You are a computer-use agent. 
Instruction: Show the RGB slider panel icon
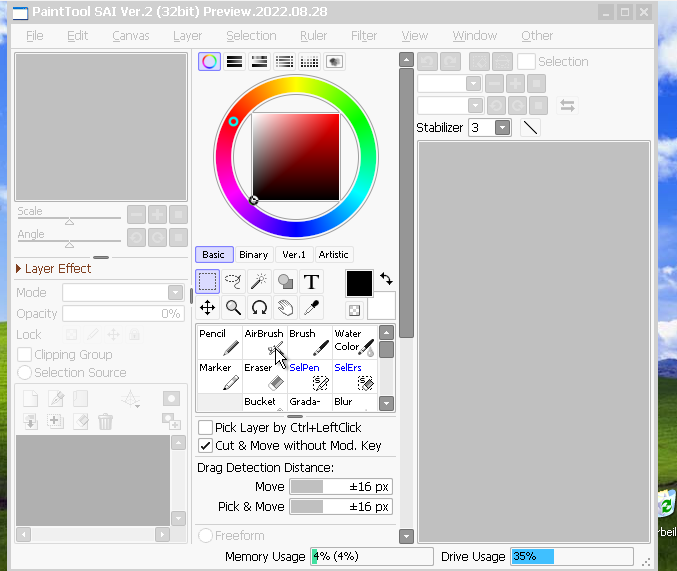tap(234, 62)
